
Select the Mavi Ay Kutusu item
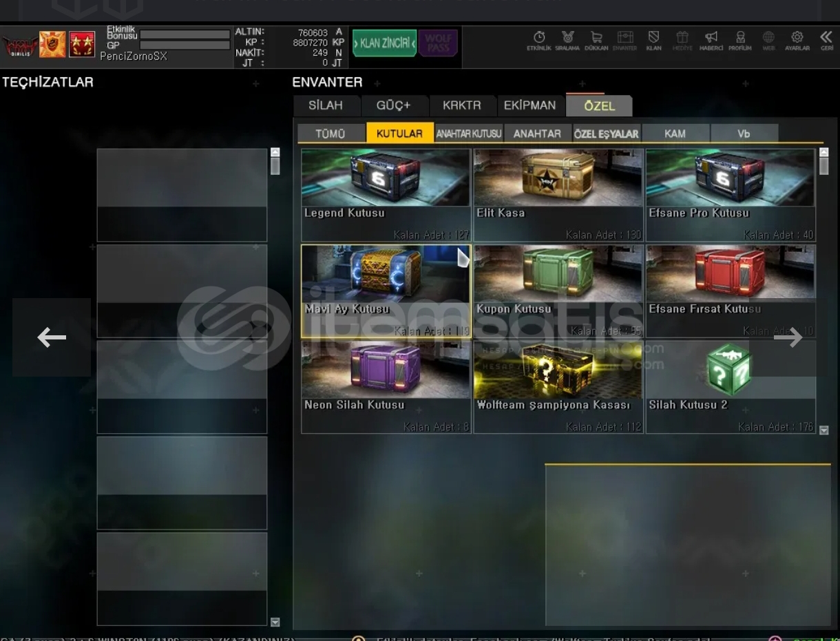[386, 291]
